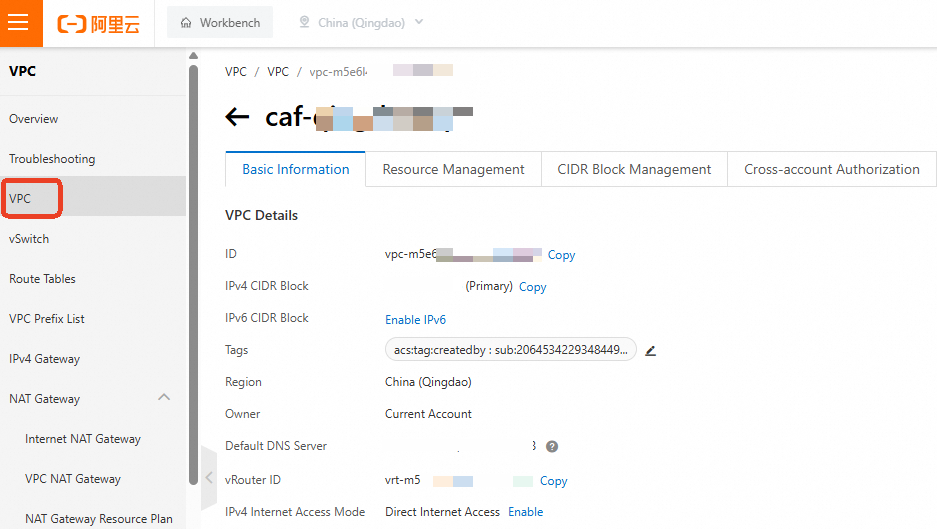This screenshot has height=529, width=937.
Task: Collapse the NAT Gateway sidebar group
Action: click(164, 398)
